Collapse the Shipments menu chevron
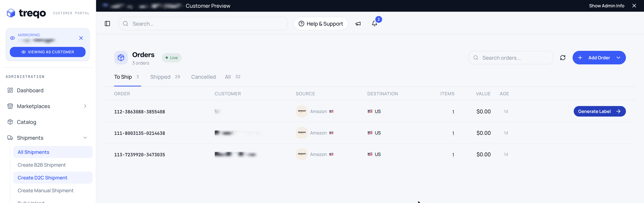 tap(85, 138)
